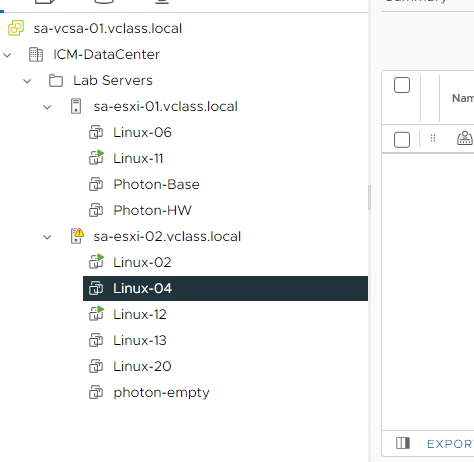
Task: Click the drag handle dots in the table row
Action: [x=433, y=138]
